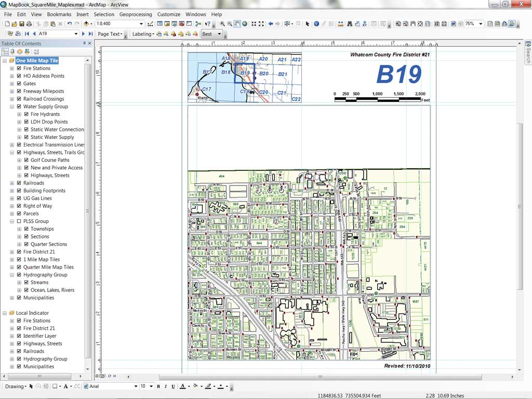Enable the PLSS Group layer checkbox
This screenshot has height=399, width=532.
coord(19,221)
